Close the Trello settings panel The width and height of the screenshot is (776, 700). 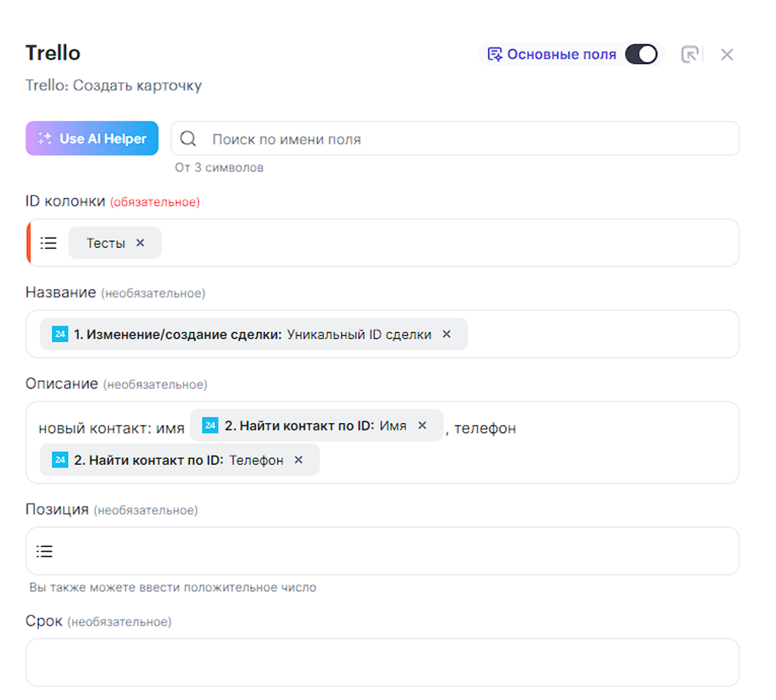(x=727, y=54)
